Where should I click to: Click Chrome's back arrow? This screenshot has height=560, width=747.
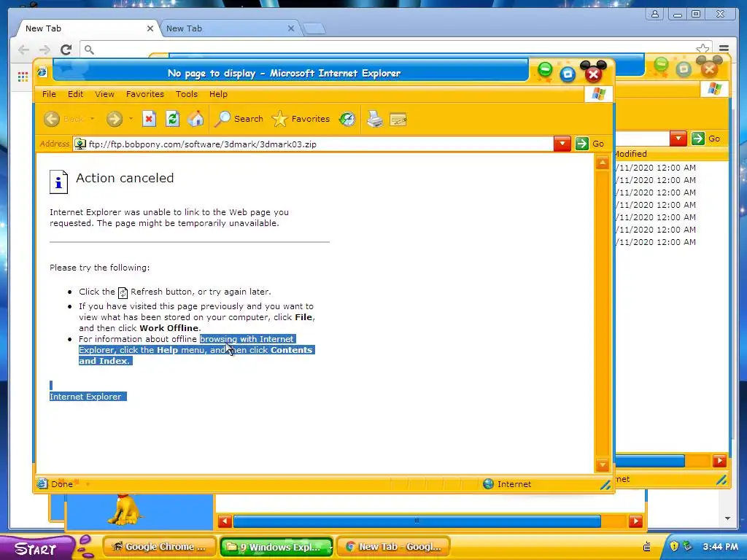click(23, 50)
